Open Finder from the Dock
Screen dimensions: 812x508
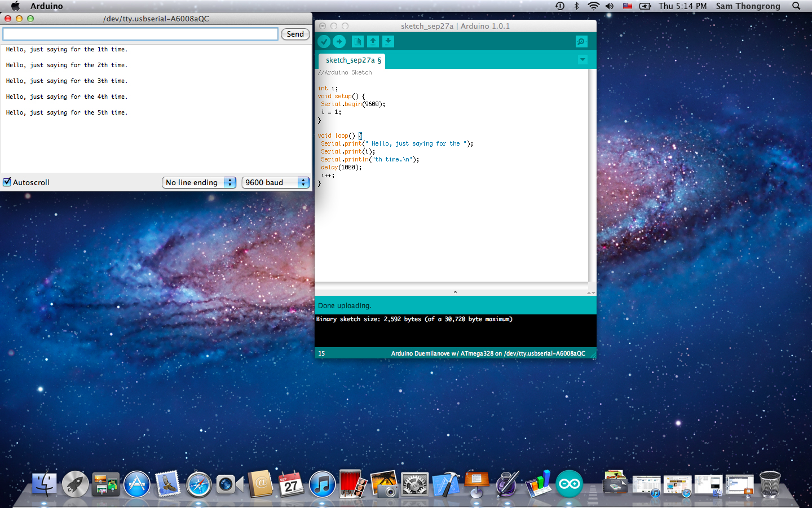(x=44, y=484)
